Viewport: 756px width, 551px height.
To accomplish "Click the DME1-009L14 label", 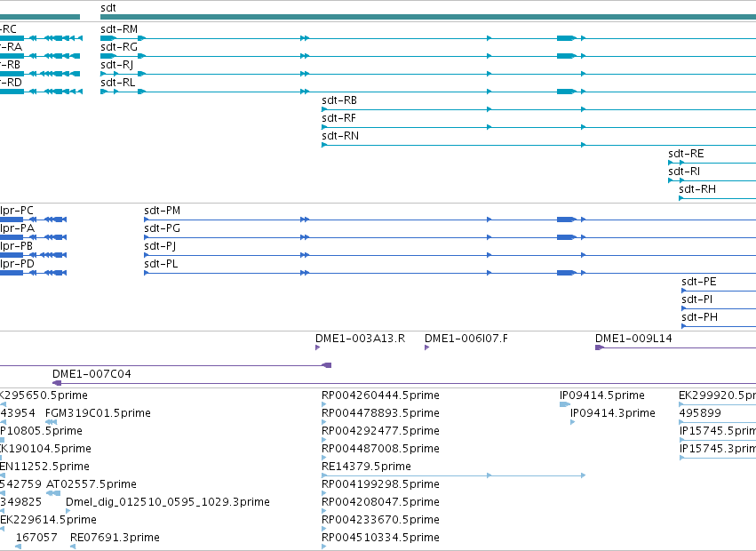I will click(x=633, y=339).
